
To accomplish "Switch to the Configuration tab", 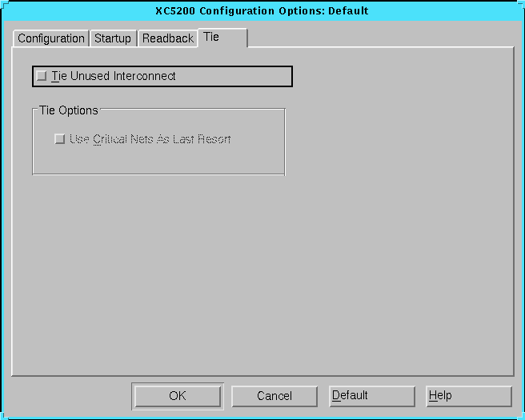I will pyautogui.click(x=51, y=38).
